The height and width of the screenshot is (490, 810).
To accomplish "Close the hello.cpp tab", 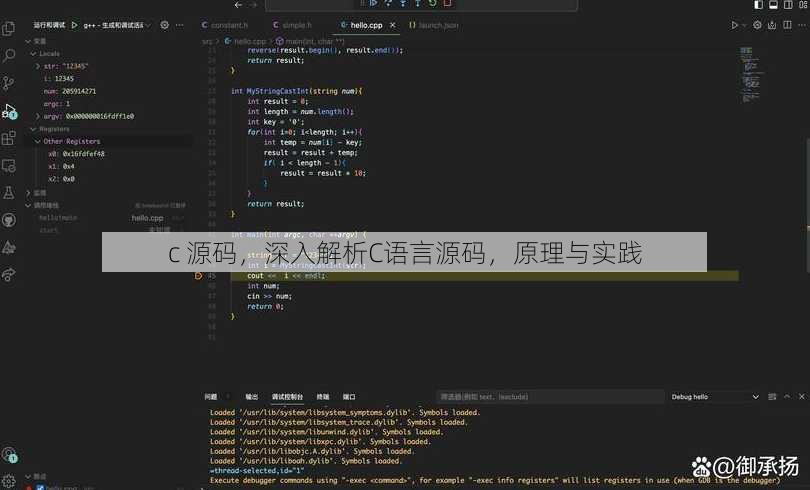I will 393,25.
